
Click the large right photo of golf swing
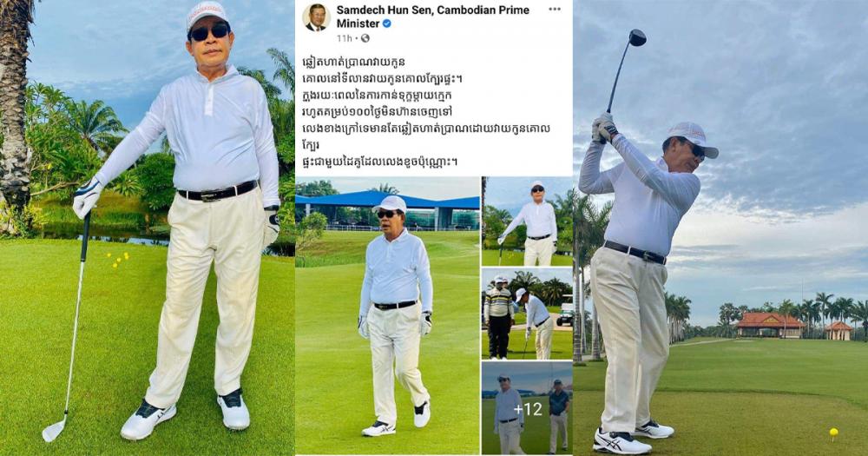pyautogui.click(x=720, y=228)
